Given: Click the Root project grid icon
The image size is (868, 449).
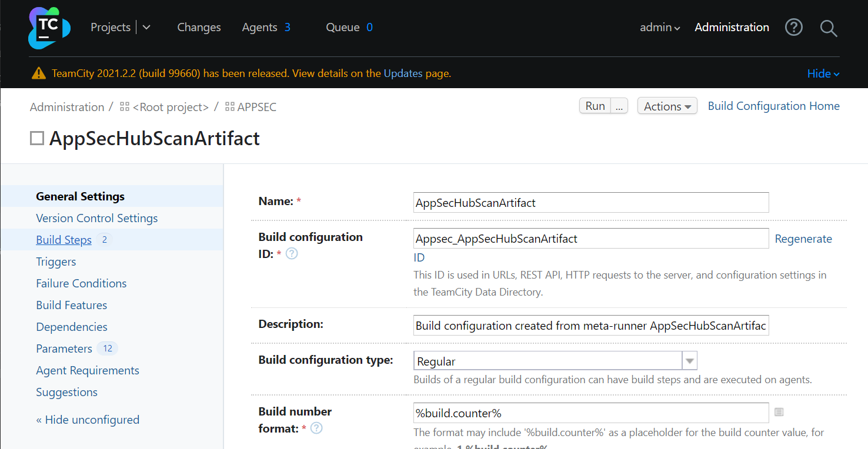Looking at the screenshot, I should [124, 107].
